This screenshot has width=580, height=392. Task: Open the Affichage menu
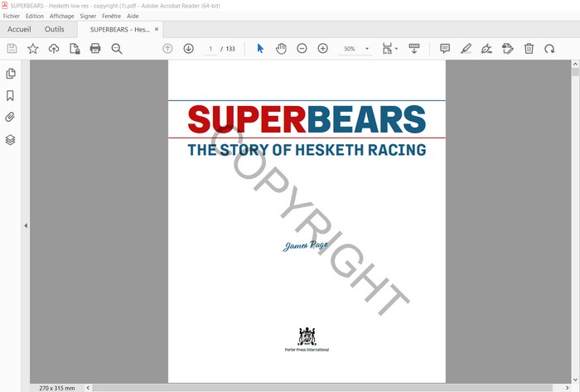[x=62, y=17]
